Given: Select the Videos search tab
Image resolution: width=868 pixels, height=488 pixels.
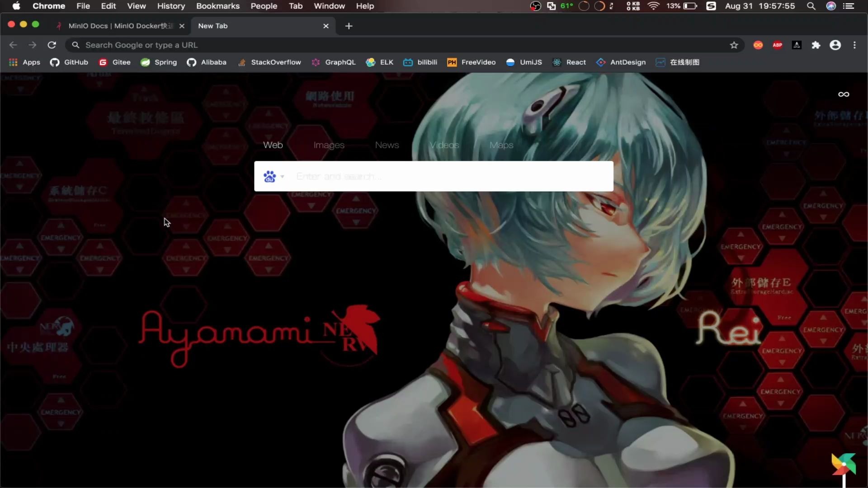Looking at the screenshot, I should [x=444, y=145].
